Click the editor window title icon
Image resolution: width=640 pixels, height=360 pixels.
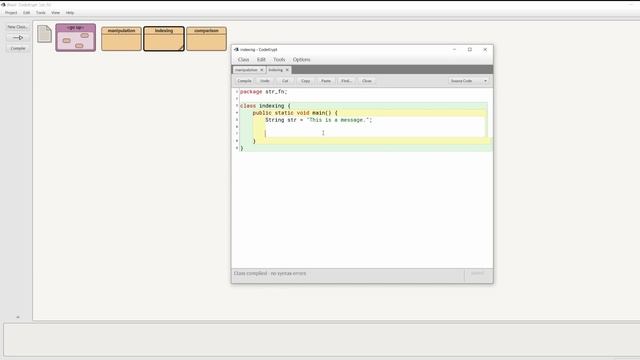point(236,49)
